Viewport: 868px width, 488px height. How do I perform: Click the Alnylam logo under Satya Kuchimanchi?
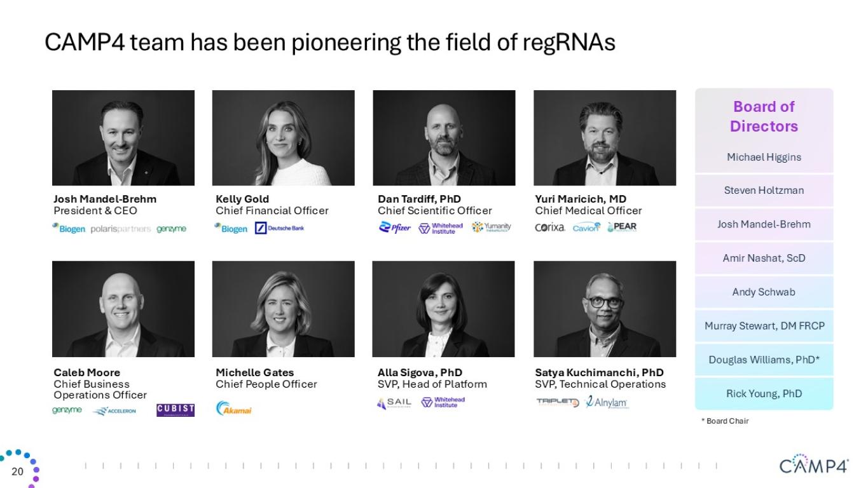tap(606, 402)
